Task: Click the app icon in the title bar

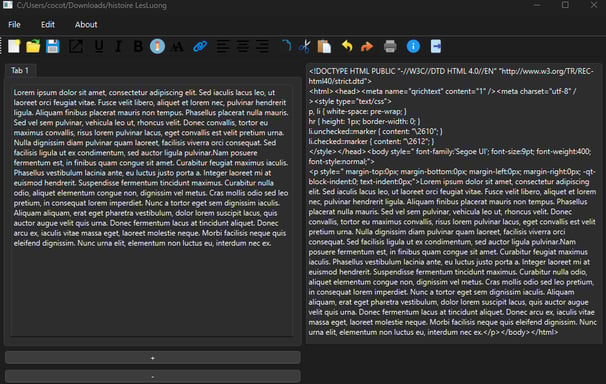Action: (8, 5)
